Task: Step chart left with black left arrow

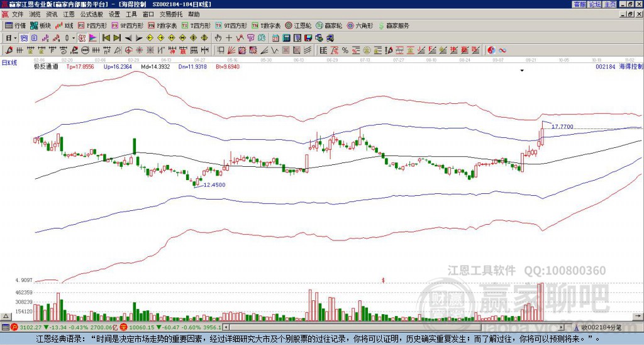Action: [x=128, y=38]
